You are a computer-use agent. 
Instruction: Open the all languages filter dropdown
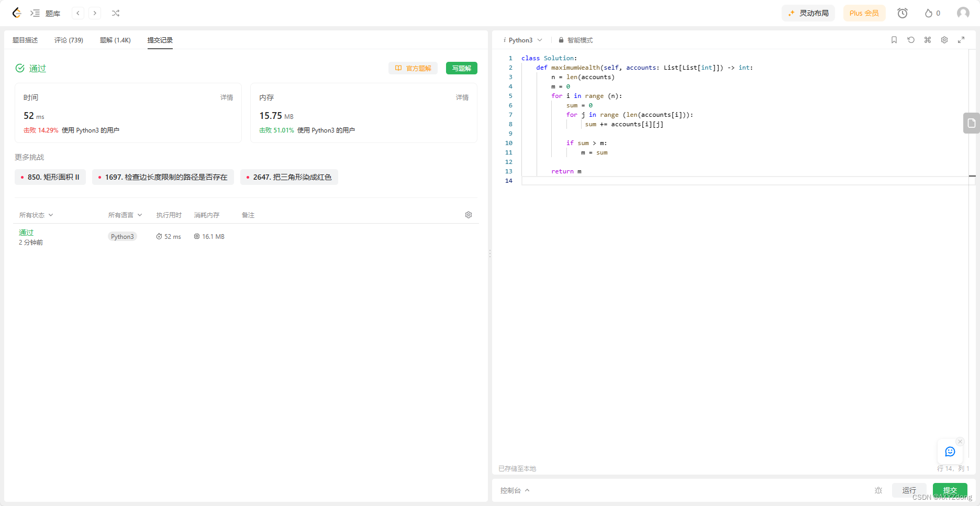click(x=125, y=215)
